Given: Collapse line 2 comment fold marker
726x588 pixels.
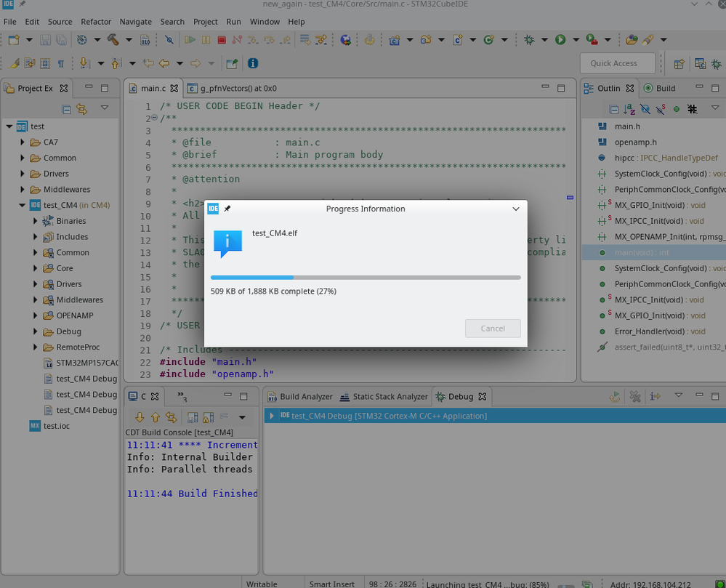Looking at the screenshot, I should 155,118.
